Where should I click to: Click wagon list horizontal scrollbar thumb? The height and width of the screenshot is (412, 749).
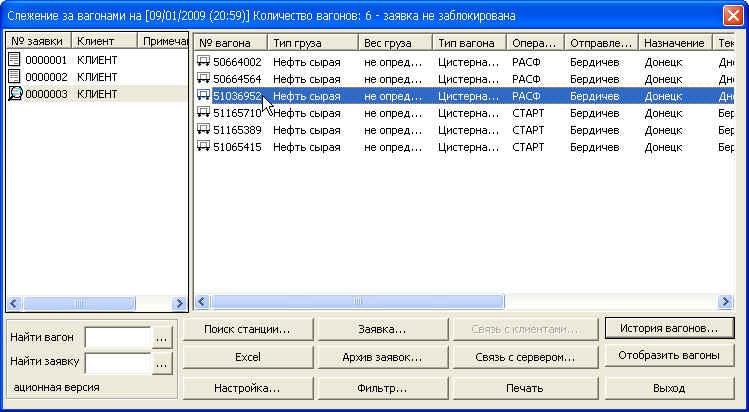pos(358,302)
